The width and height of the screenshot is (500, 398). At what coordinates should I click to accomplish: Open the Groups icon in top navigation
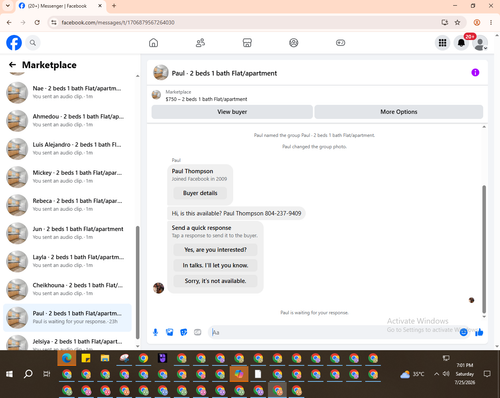pyautogui.click(x=294, y=43)
